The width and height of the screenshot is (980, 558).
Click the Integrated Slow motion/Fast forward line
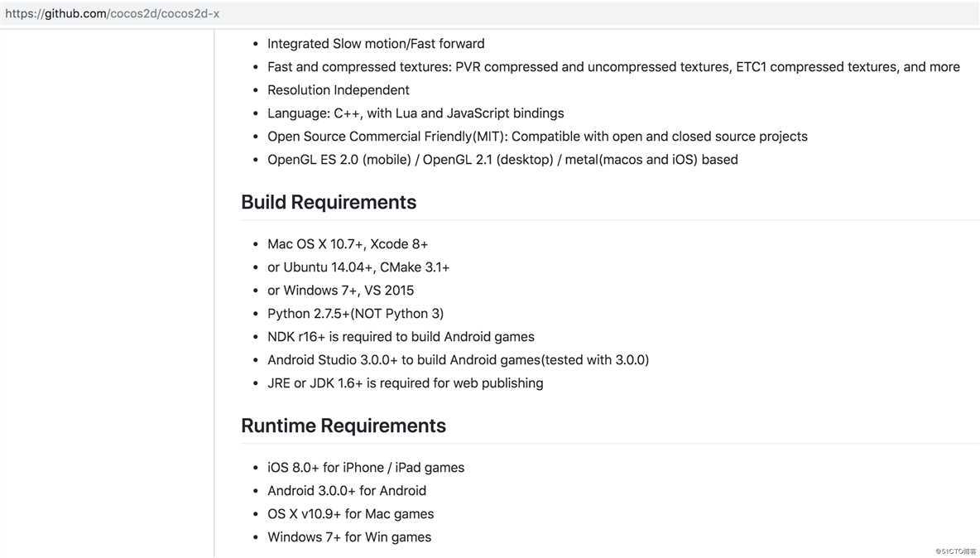click(x=377, y=44)
